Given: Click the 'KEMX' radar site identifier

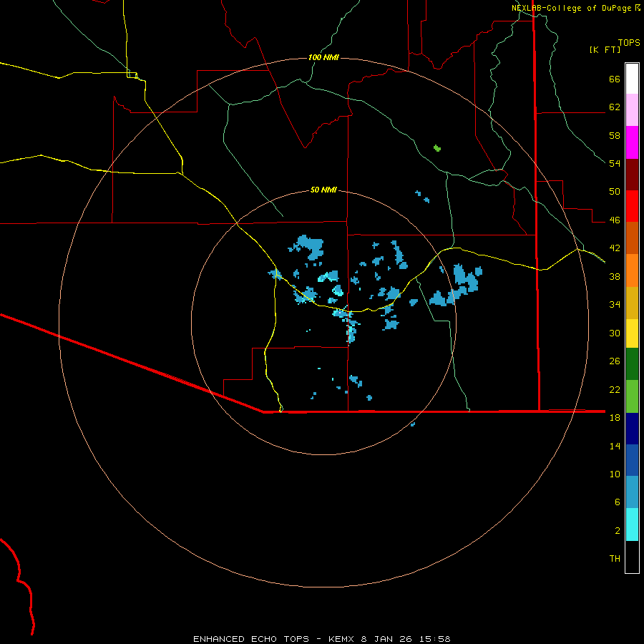Looking at the screenshot, I should [341, 639].
